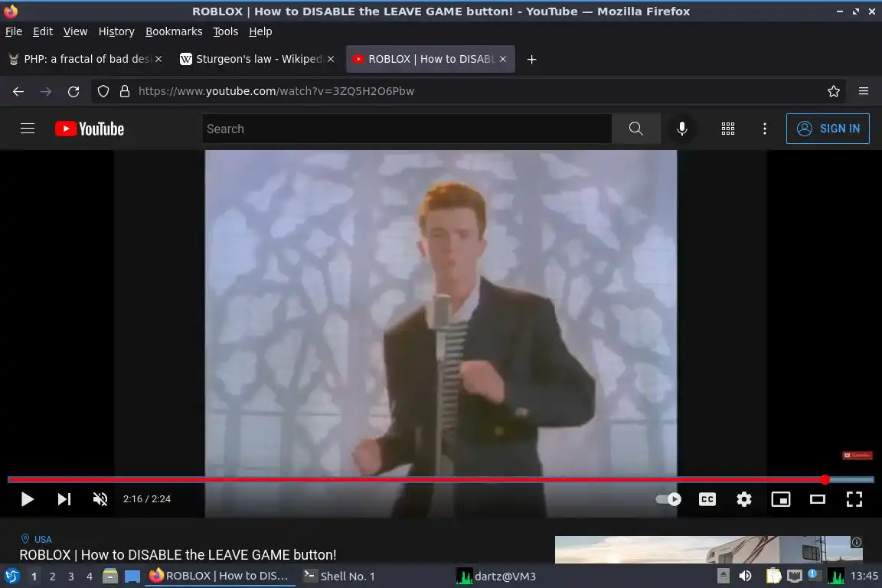Click the Rick Astley video frame
The width and height of the screenshot is (882, 588).
tap(440, 313)
